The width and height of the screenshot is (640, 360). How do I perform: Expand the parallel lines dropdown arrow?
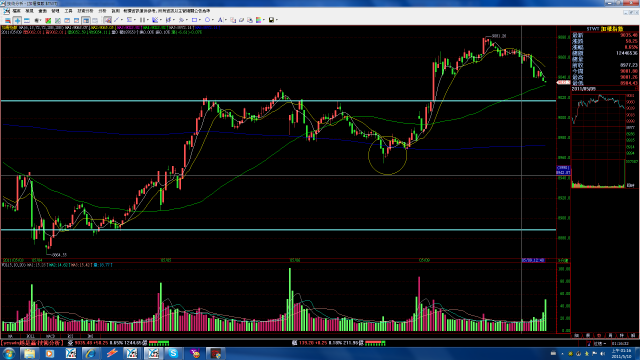[148, 20]
